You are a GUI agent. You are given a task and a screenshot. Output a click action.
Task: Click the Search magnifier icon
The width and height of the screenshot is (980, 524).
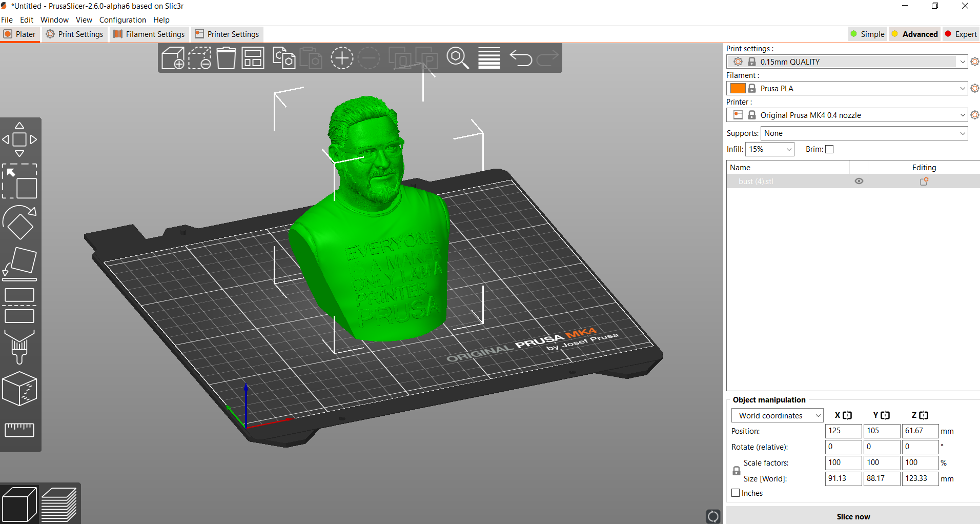point(458,58)
